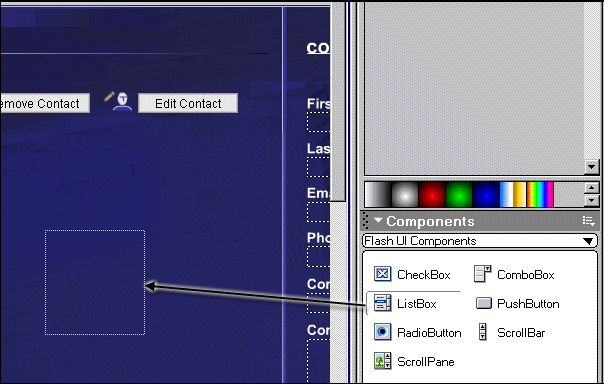The image size is (604, 384).
Task: Click the dotted ListBox placeholder on stage
Action: [95, 282]
